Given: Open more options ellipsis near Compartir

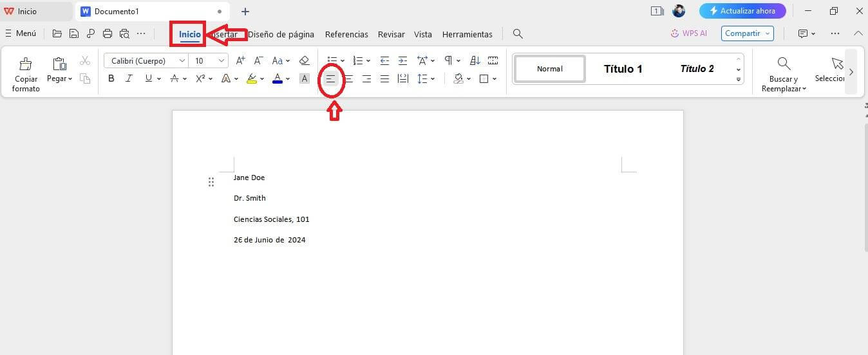Looking at the screenshot, I should (x=835, y=33).
